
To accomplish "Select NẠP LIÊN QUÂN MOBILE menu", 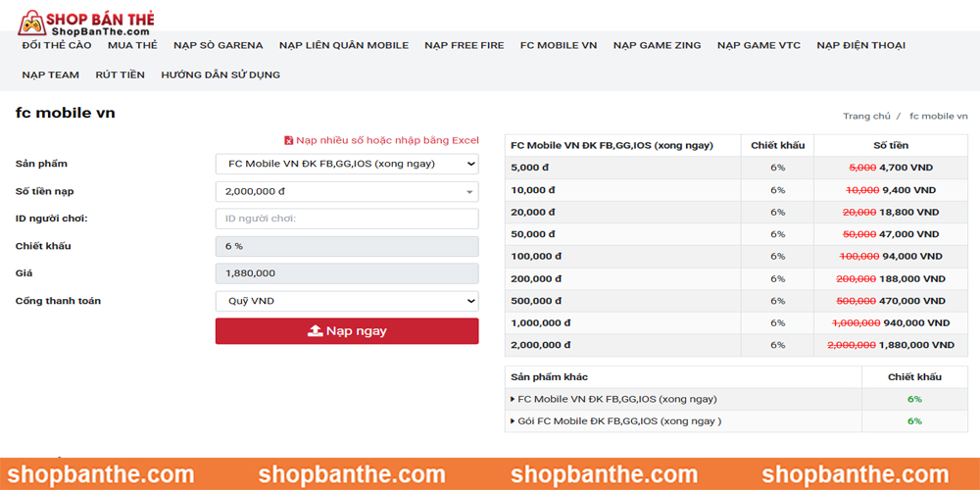I will pyautogui.click(x=344, y=45).
